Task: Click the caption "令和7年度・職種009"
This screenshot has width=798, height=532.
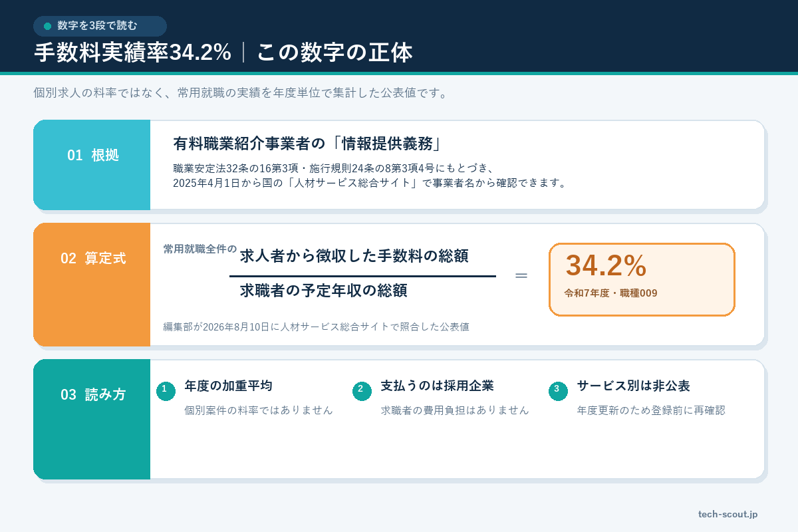Action: coord(610,293)
